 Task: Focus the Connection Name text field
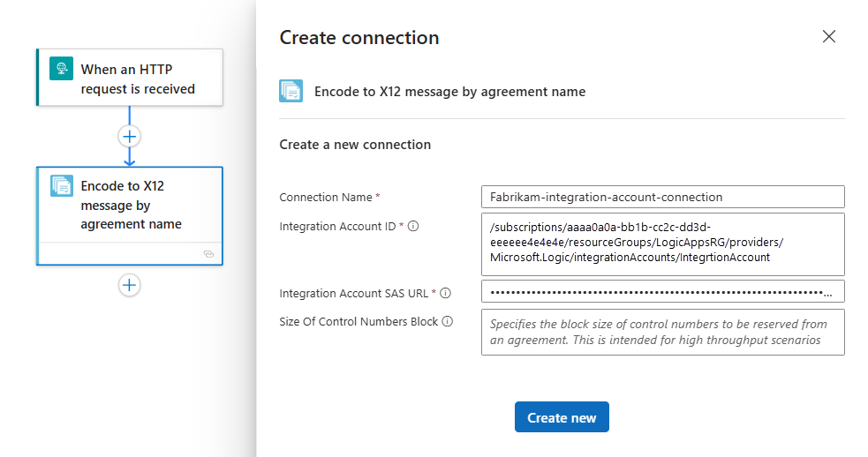[x=662, y=197]
